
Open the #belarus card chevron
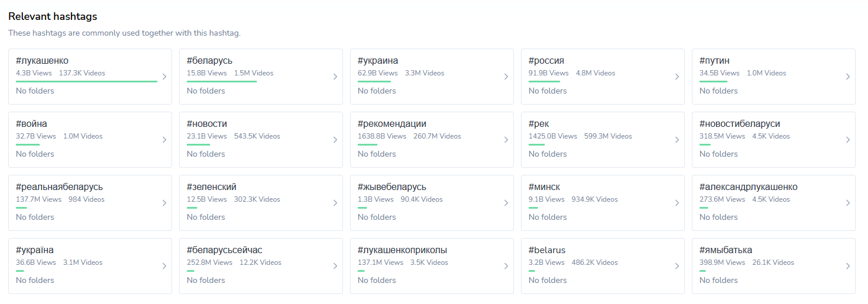point(677,266)
